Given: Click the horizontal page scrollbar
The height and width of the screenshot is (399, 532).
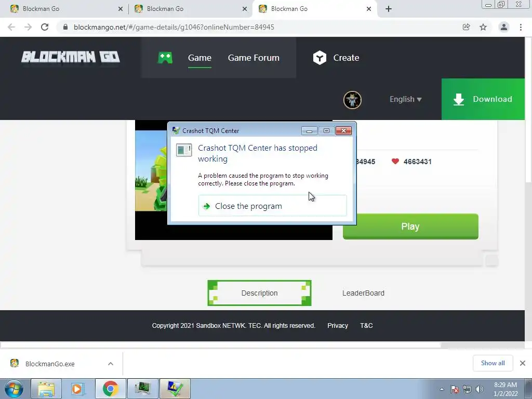Looking at the screenshot, I should click(220, 345).
